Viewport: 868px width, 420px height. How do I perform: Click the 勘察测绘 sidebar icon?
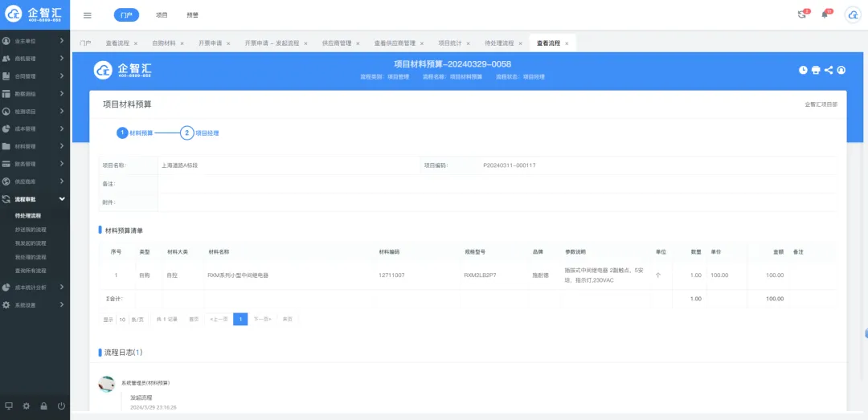point(6,93)
